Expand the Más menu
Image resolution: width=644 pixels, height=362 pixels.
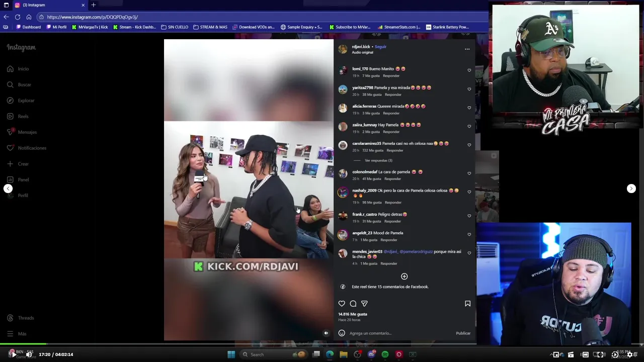click(17, 334)
